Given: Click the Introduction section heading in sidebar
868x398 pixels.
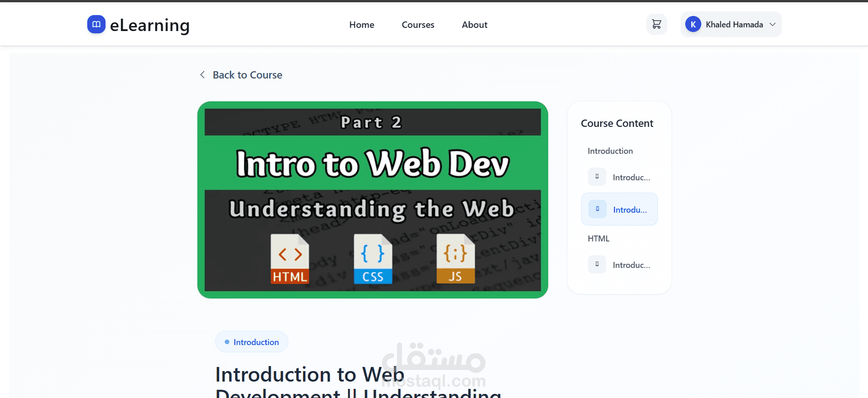Looking at the screenshot, I should [x=610, y=151].
